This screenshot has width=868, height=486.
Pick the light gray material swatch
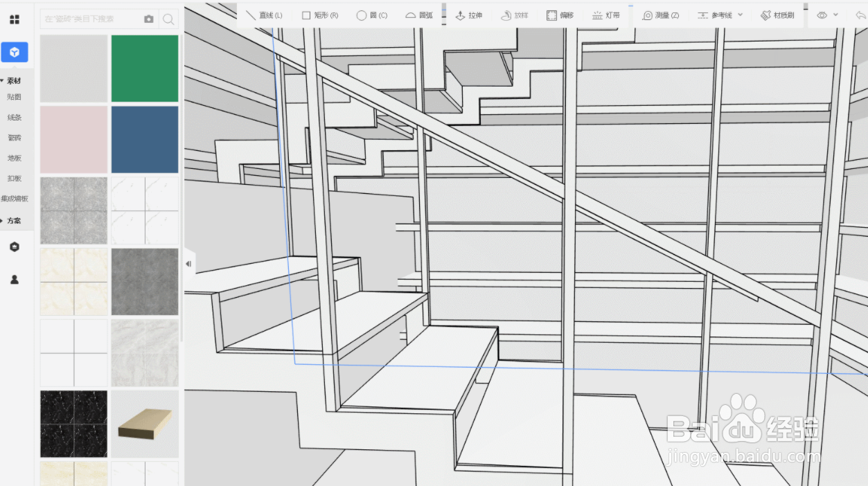(x=74, y=69)
